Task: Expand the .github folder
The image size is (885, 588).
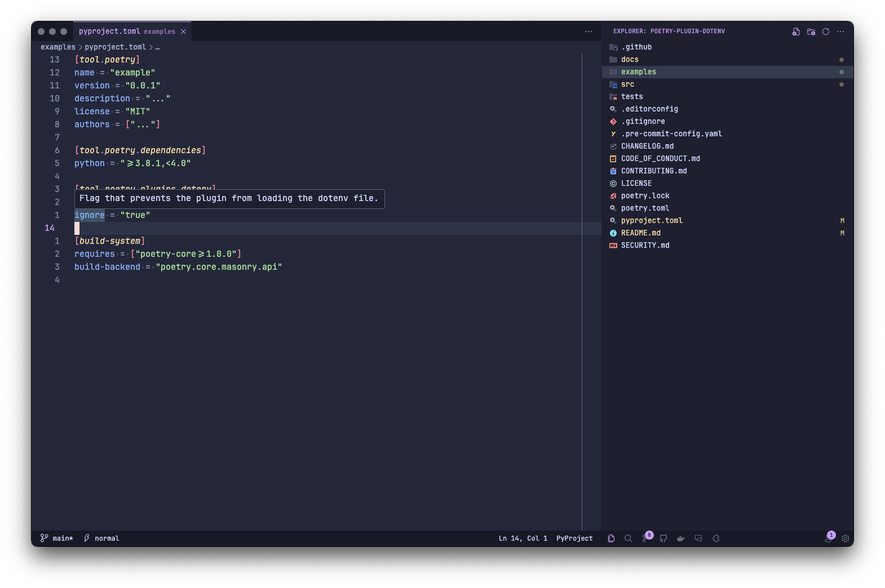Action: click(636, 47)
